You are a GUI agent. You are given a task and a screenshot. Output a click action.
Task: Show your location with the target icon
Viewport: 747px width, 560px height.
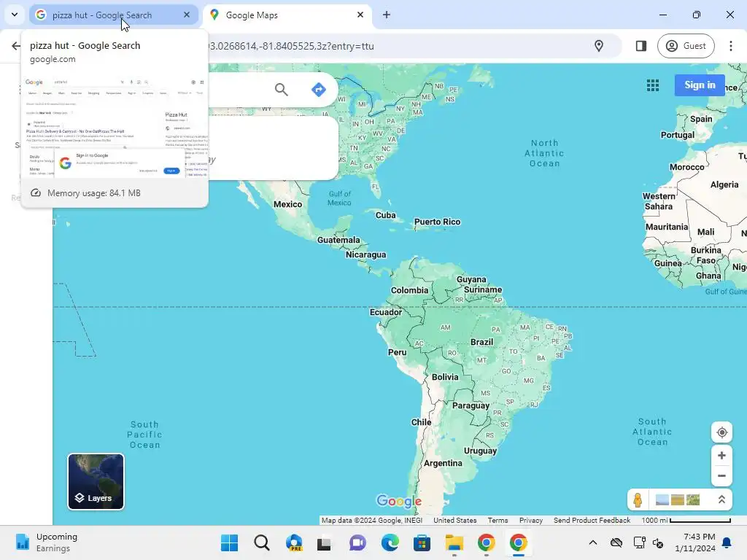[x=721, y=432]
